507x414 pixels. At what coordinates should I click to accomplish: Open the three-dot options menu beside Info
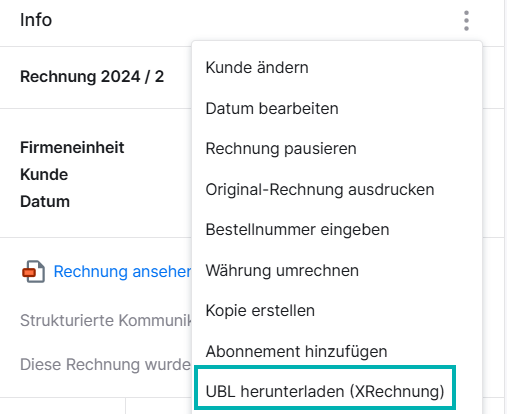pos(466,21)
